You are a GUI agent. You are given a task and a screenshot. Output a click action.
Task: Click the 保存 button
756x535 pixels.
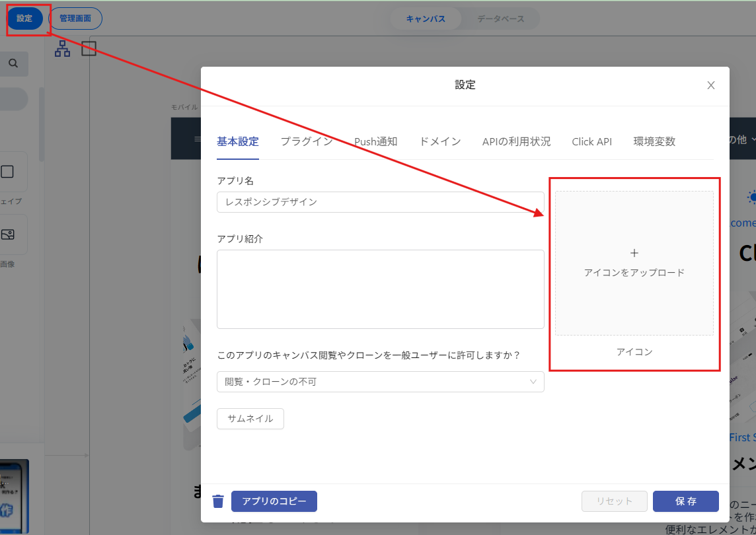click(x=685, y=501)
